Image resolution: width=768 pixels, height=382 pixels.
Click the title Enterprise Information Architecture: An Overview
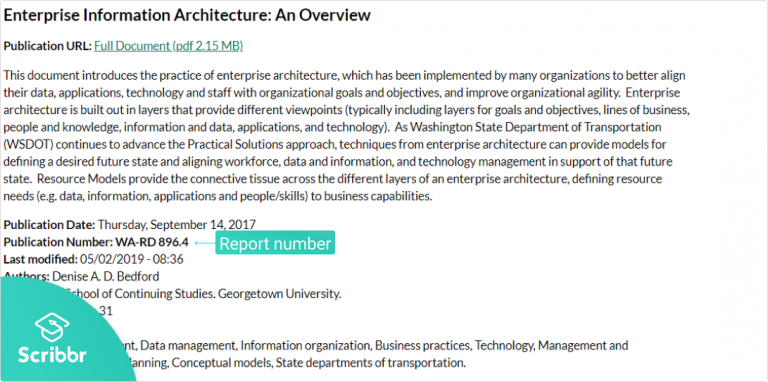coord(187,15)
